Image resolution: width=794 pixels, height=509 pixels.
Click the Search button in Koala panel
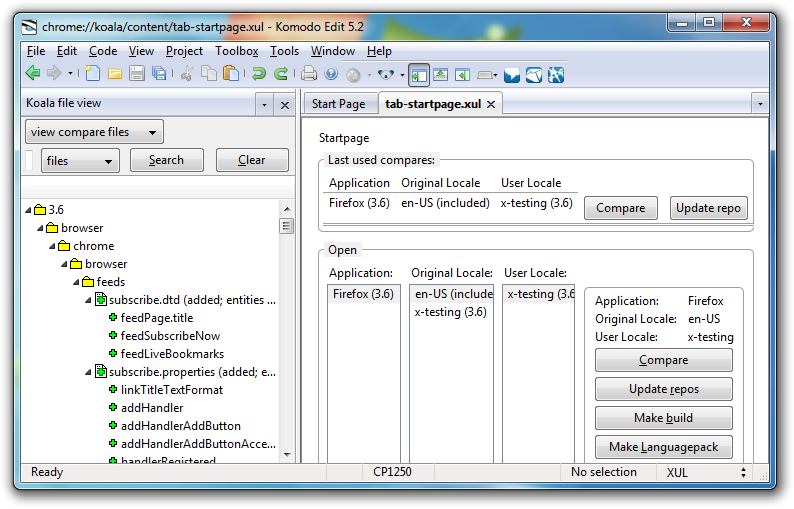click(167, 160)
